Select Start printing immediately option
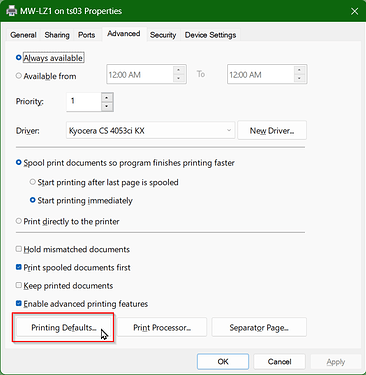The width and height of the screenshot is (366, 375). tap(32, 200)
